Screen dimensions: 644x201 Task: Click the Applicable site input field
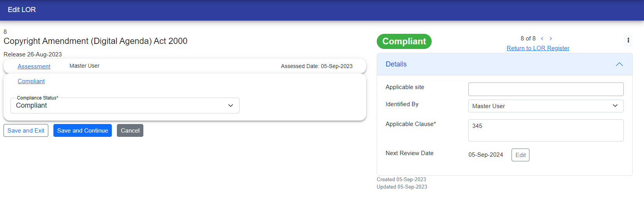pos(545,89)
